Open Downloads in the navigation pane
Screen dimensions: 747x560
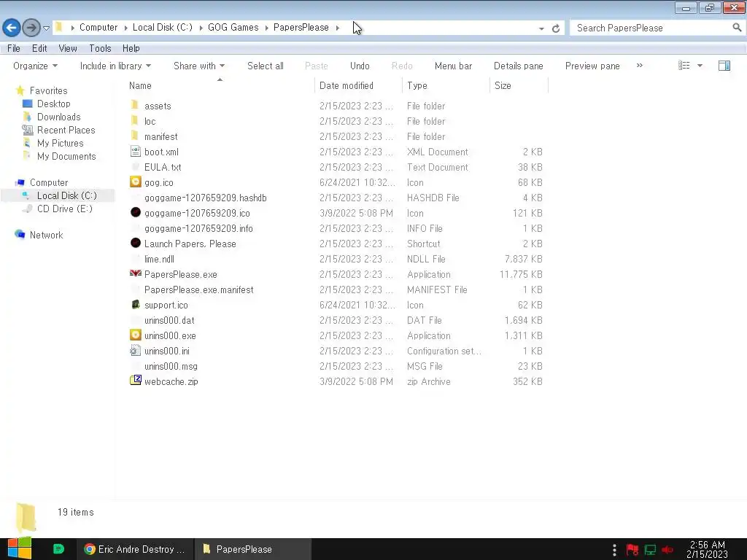pyautogui.click(x=58, y=117)
